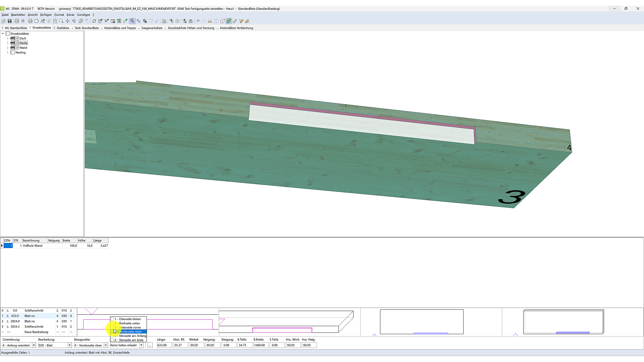The height and width of the screenshot is (362, 644).
Task: Open the Orientierung dropdown
Action: pos(34,345)
